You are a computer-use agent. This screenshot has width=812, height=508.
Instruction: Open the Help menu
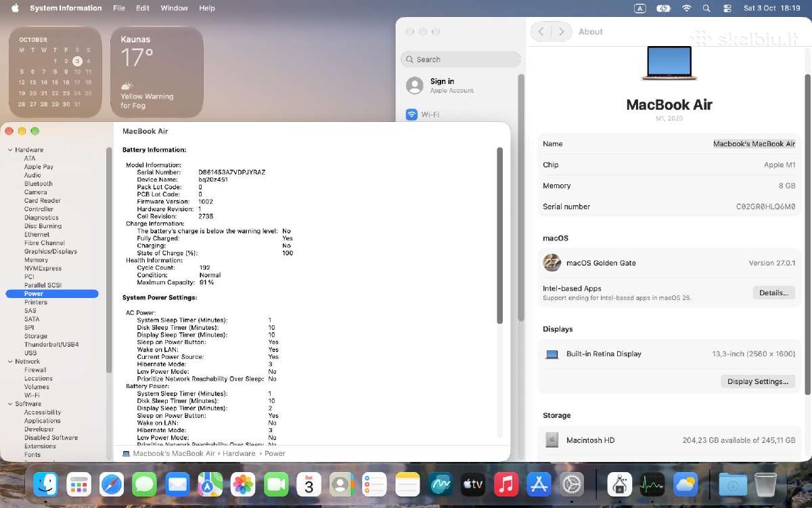click(x=207, y=8)
